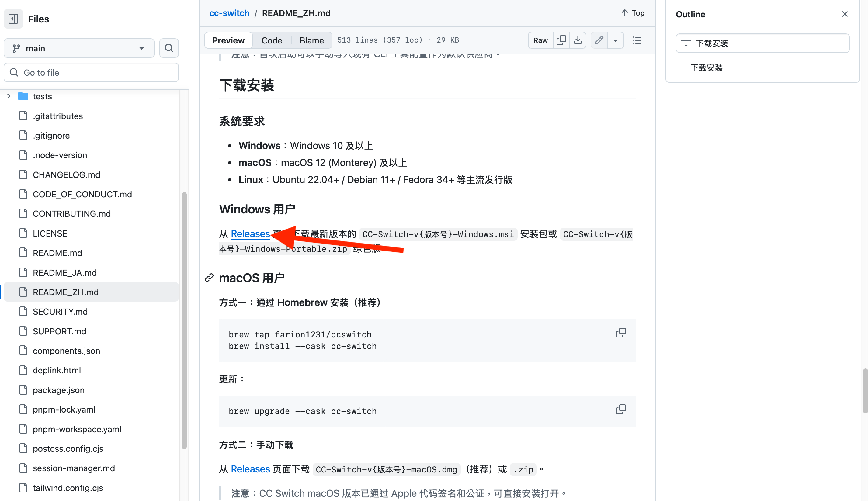Expand the tests folder chevron
868x501 pixels.
click(x=9, y=96)
